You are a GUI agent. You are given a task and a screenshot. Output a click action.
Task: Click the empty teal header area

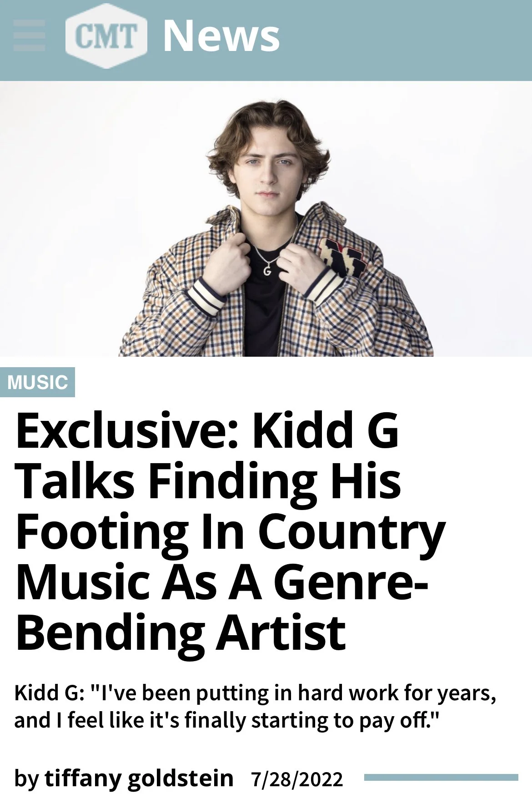(405, 40)
